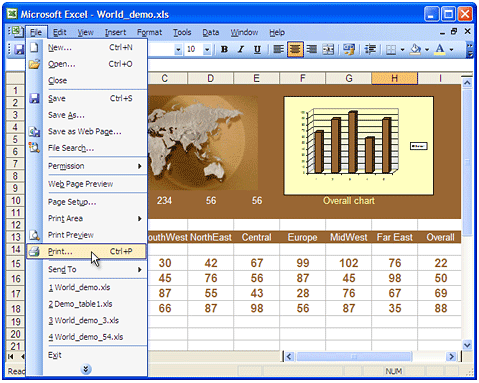Choose New... from the File menu
Image resolution: width=479 pixels, height=383 pixels.
(87, 47)
